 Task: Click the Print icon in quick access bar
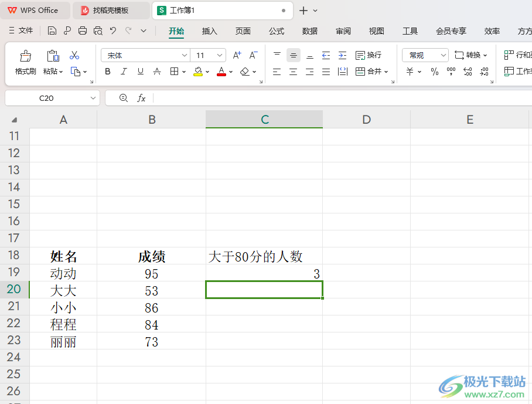[83, 30]
